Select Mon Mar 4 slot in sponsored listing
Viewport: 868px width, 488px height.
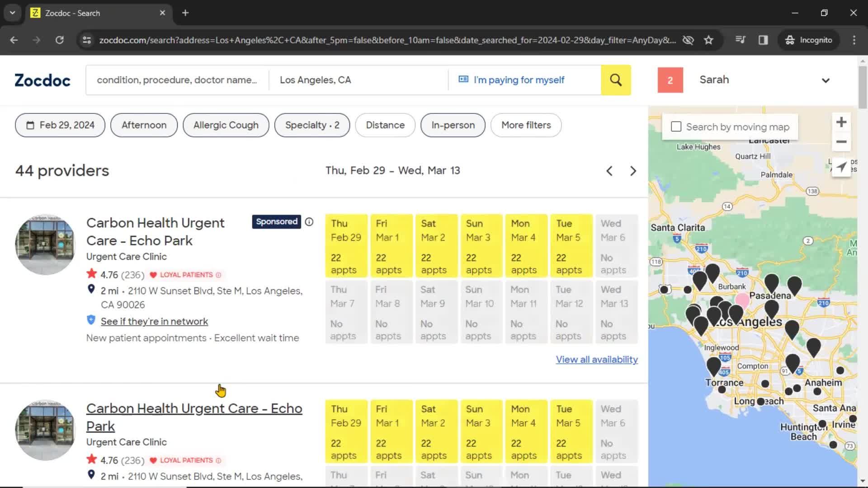(x=526, y=246)
